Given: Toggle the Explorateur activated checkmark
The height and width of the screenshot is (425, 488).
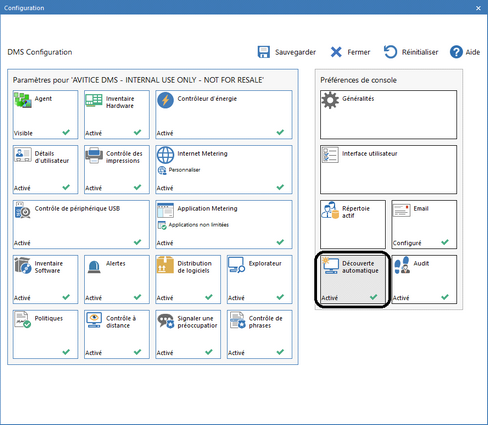Looking at the screenshot, I should (280, 297).
